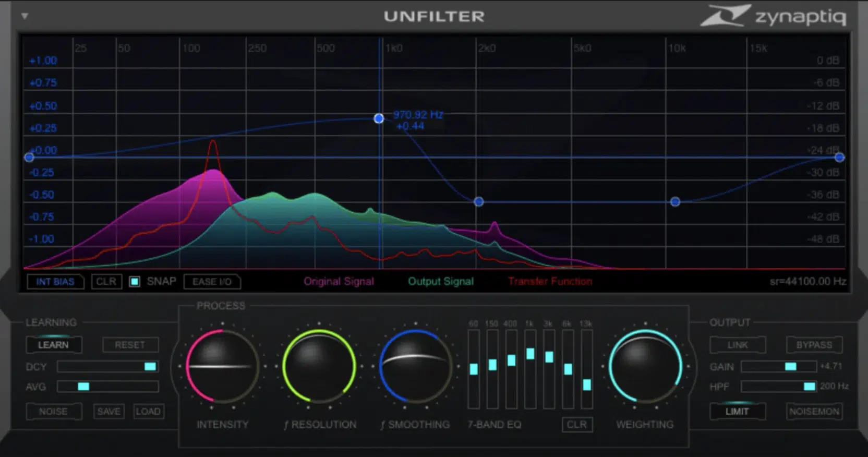Select the curve breakpoint near 2k
This screenshot has width=868, height=457.
pos(478,201)
